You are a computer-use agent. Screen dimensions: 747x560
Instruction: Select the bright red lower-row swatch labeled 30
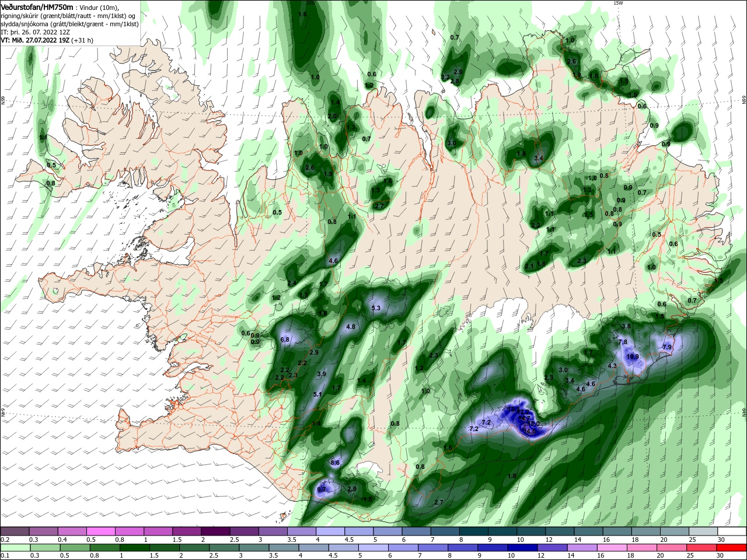pyautogui.click(x=731, y=547)
